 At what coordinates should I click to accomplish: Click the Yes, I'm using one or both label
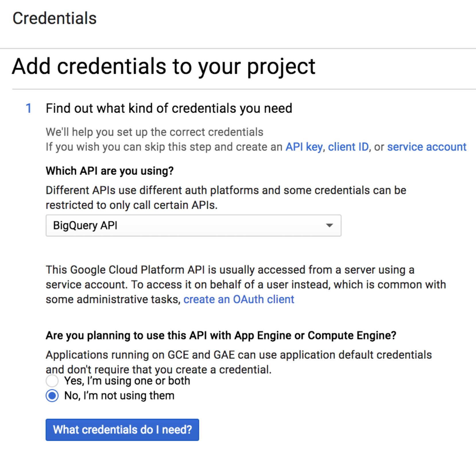pos(127,381)
